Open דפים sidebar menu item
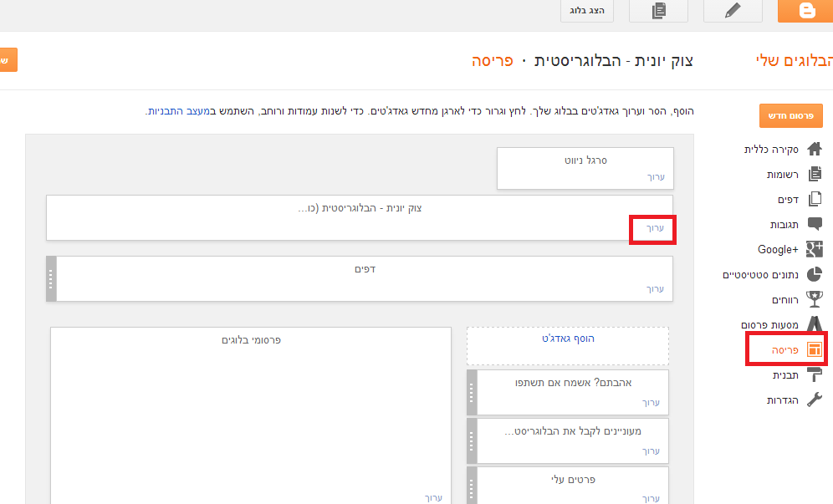The height and width of the screenshot is (504, 833). (789, 200)
